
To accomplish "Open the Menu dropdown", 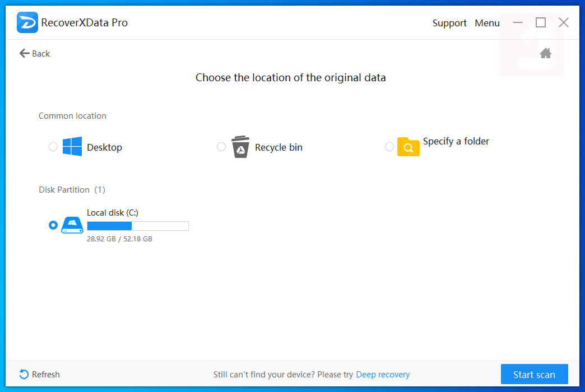I will (487, 23).
